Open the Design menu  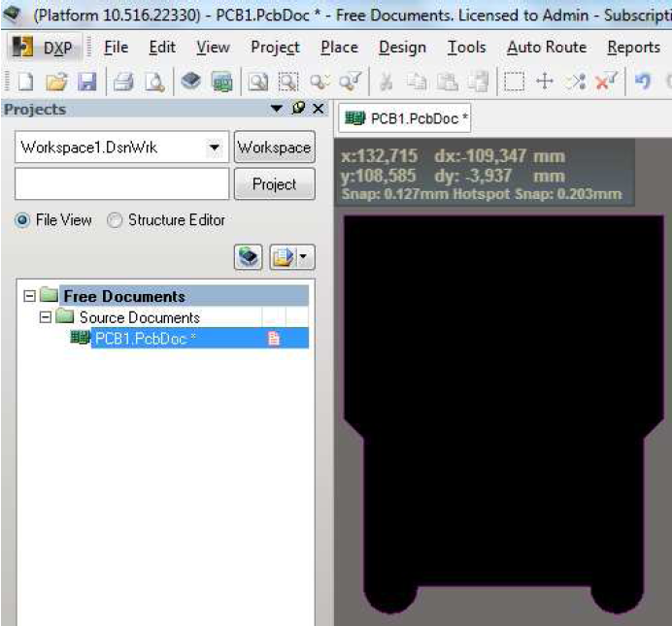click(x=402, y=48)
